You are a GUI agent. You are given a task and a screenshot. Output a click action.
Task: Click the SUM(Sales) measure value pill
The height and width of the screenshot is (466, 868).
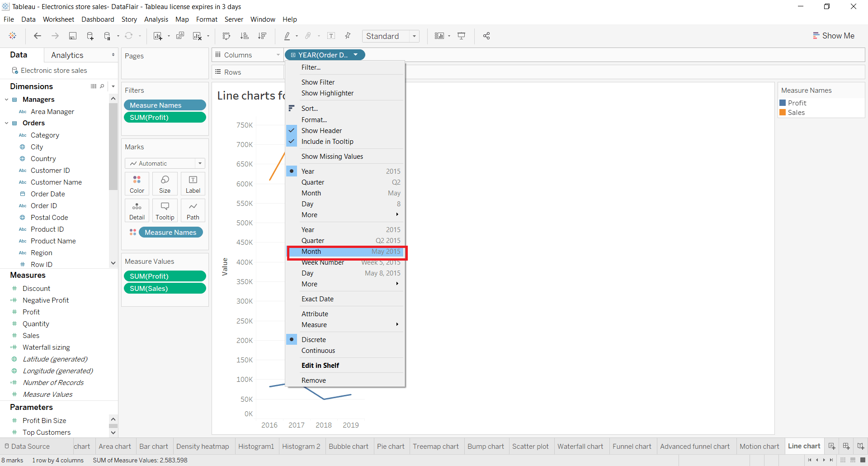pyautogui.click(x=165, y=288)
